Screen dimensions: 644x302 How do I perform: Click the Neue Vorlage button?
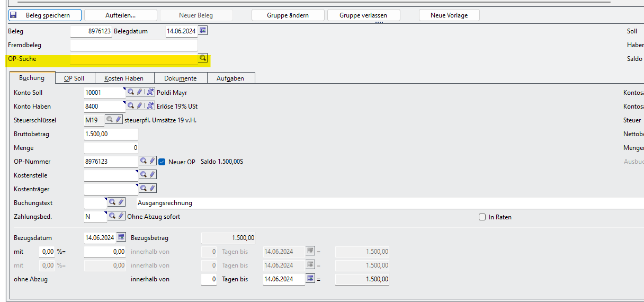click(x=449, y=15)
